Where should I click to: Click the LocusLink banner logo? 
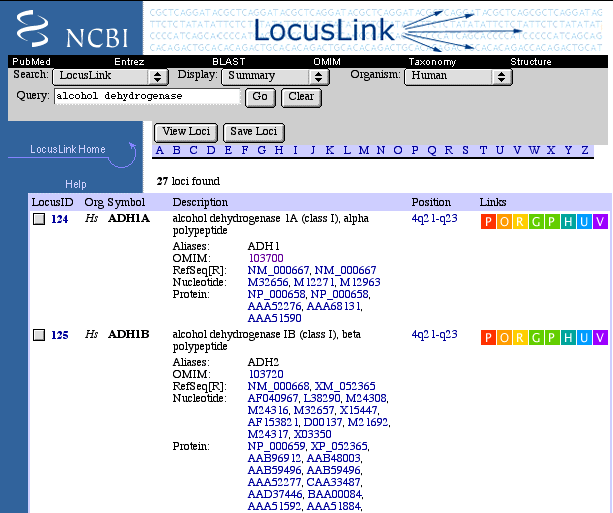(x=324, y=30)
